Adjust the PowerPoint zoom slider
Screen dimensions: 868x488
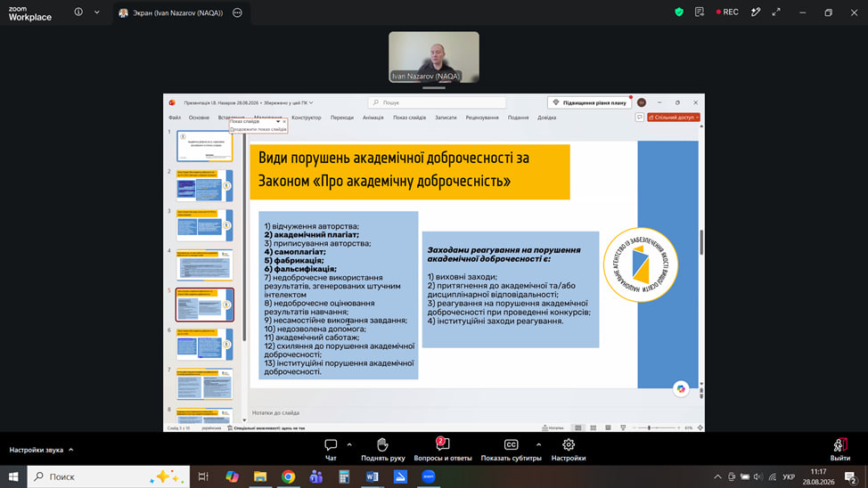[x=657, y=427]
